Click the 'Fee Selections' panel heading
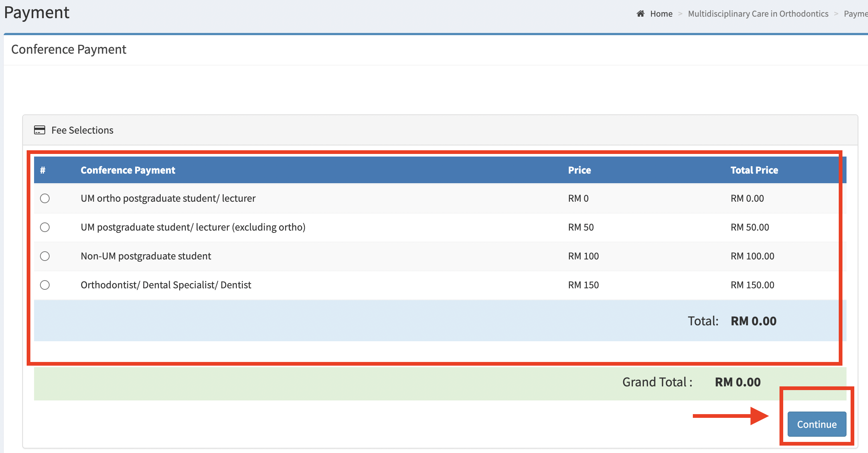Viewport: 868px width, 453px height. coord(82,130)
